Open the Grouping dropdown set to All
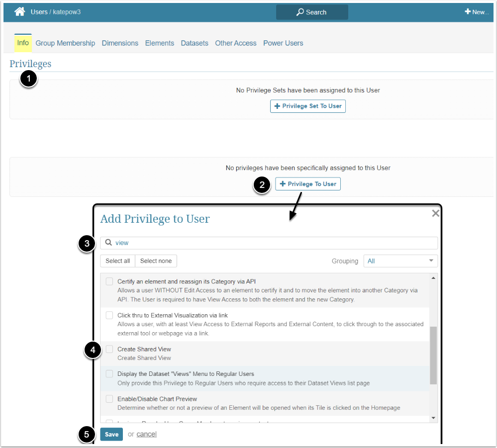The width and height of the screenshot is (497, 448). (400, 261)
